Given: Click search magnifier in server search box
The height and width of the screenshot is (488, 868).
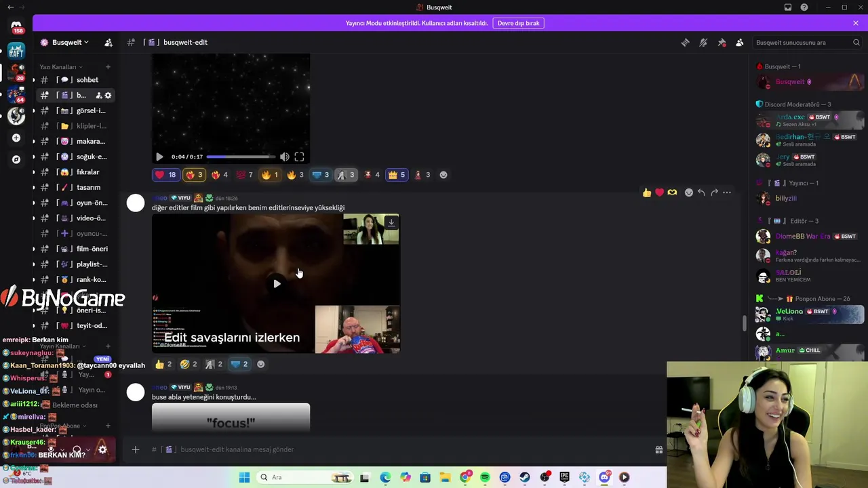Looking at the screenshot, I should [856, 42].
